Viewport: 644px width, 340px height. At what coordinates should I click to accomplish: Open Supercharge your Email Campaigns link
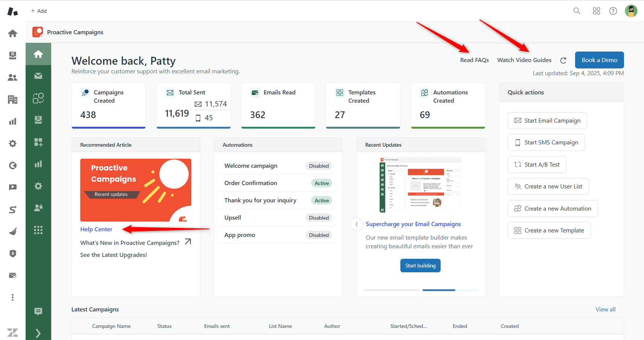[x=413, y=224]
